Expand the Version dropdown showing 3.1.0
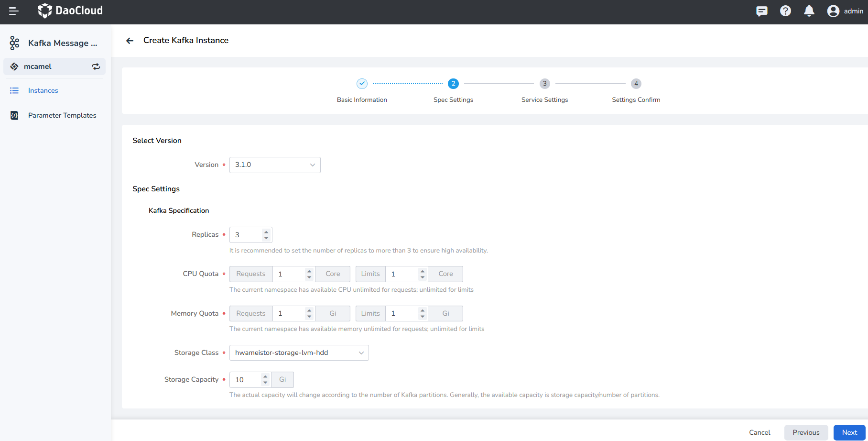Viewport: 868px width, 441px height. tap(275, 165)
